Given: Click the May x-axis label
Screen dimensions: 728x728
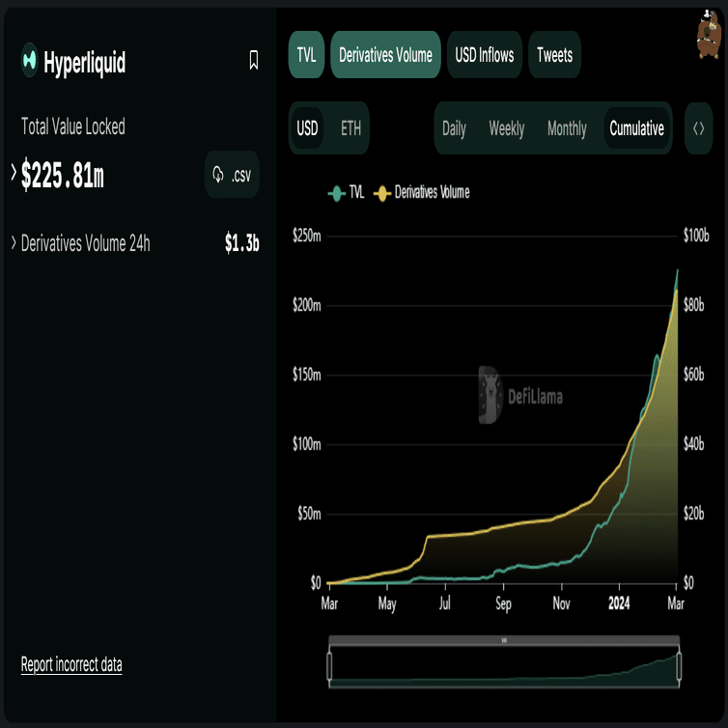Looking at the screenshot, I should tap(387, 604).
